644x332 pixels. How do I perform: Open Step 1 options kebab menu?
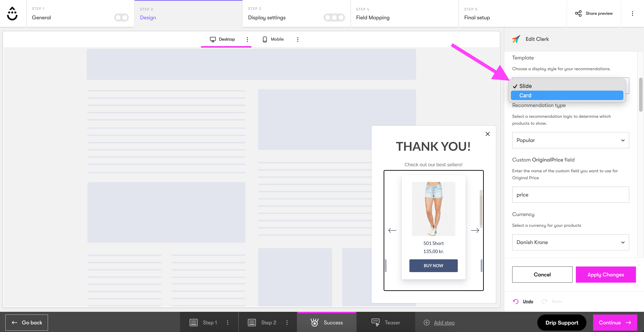(227, 323)
